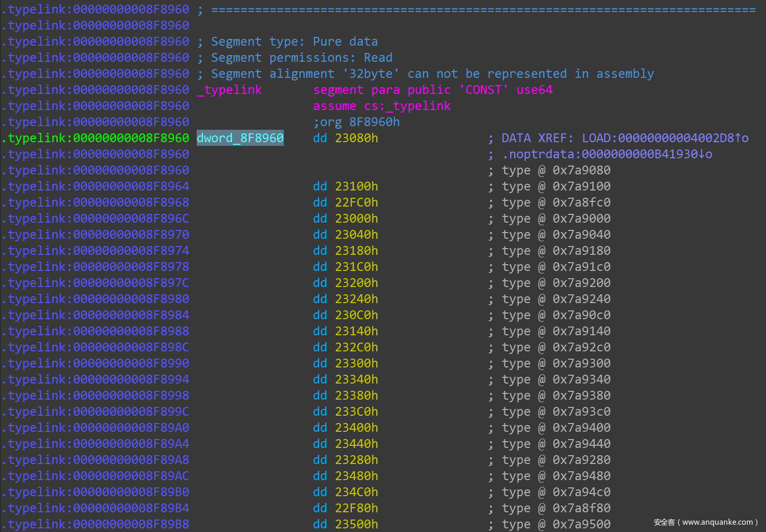Click the address .typelink:00000000008F89A0
The image size is (766, 532).
tap(96, 428)
